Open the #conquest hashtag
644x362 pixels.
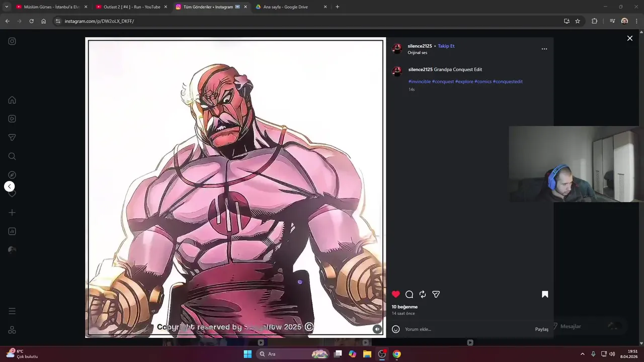click(x=443, y=81)
